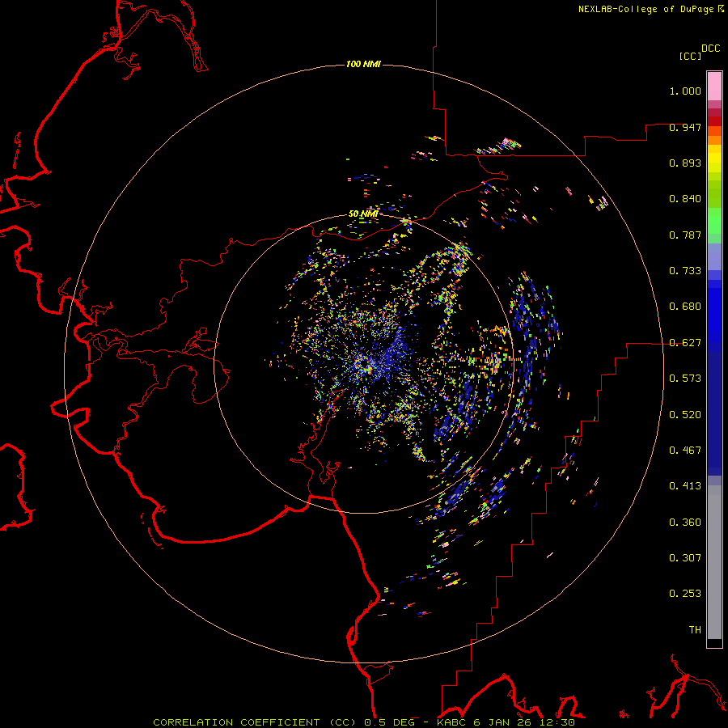The height and width of the screenshot is (728, 728).
Task: Click the 0.5 DEG elevation text
Action: pyautogui.click(x=389, y=722)
